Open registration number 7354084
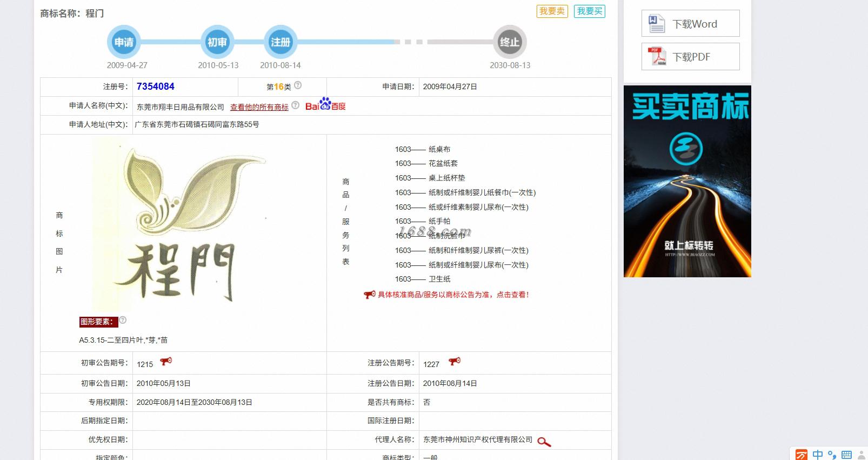868x460 pixels. click(x=156, y=86)
